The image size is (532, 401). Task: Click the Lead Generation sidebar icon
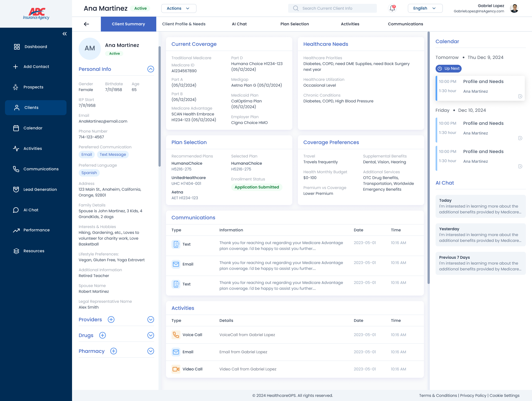[x=16, y=189]
